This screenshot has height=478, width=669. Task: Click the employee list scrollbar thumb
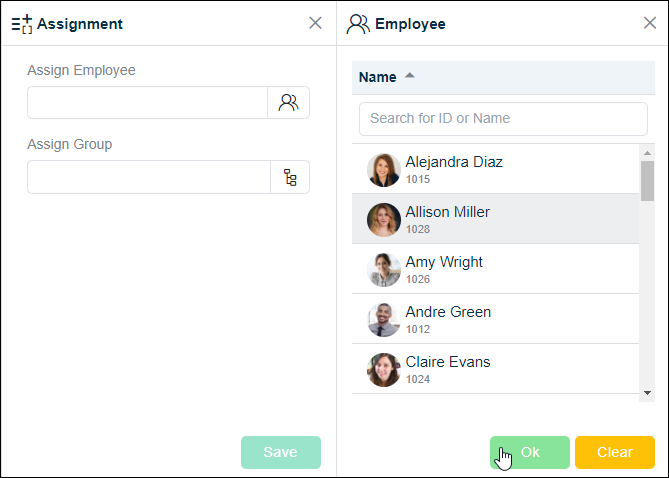coord(647,181)
